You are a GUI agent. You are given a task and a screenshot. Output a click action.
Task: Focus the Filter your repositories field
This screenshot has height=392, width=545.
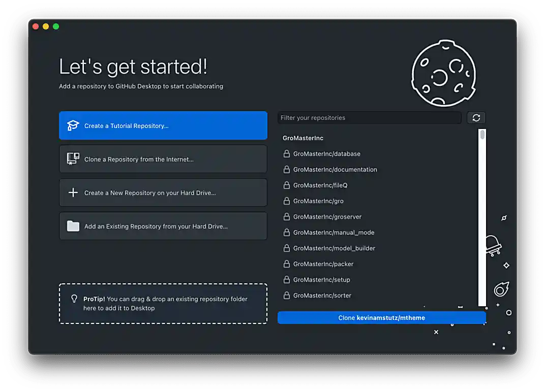tap(369, 118)
